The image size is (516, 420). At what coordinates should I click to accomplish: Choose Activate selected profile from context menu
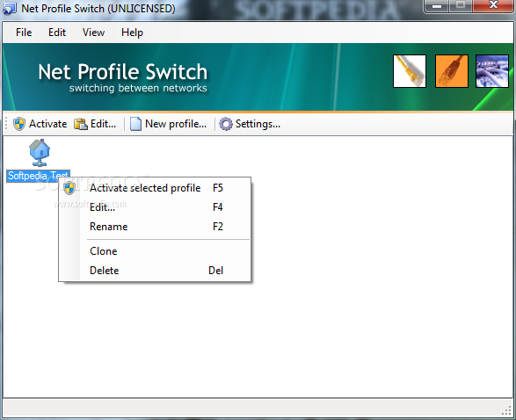155,188
